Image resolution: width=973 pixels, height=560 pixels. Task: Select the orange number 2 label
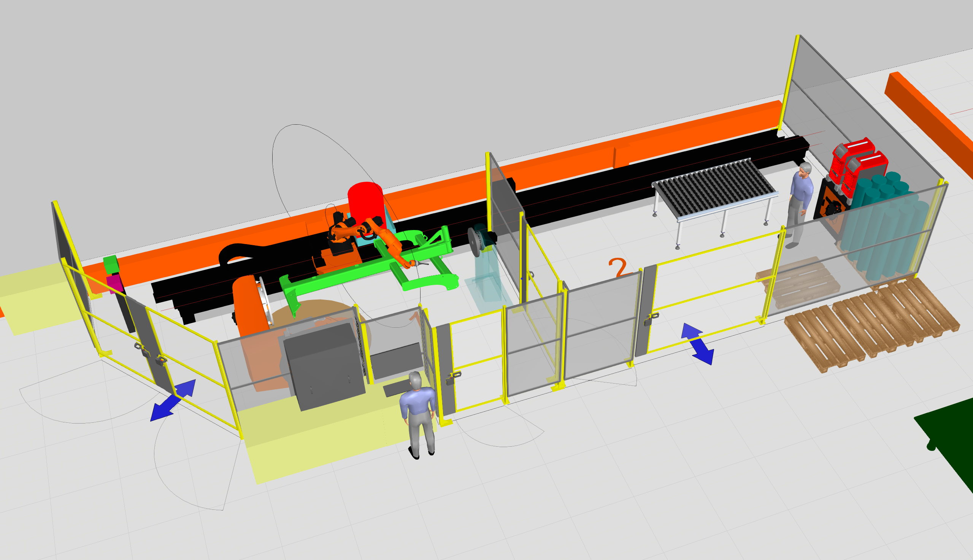[618, 267]
